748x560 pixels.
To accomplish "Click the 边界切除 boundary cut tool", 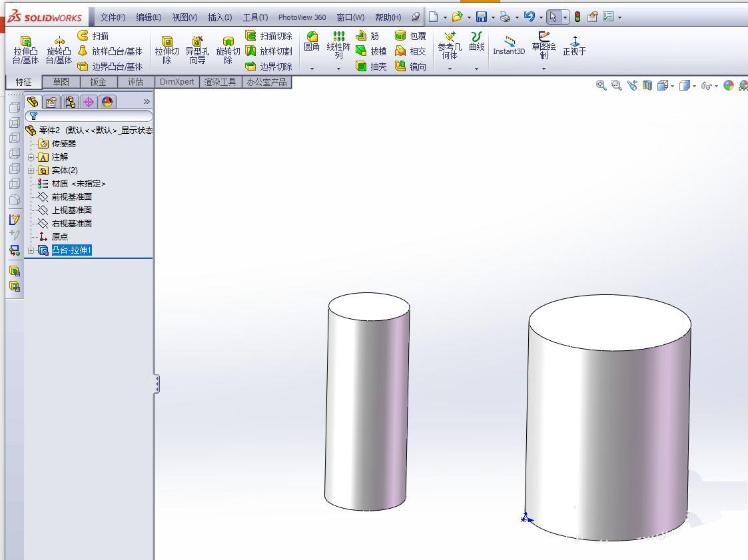I will pos(268,67).
